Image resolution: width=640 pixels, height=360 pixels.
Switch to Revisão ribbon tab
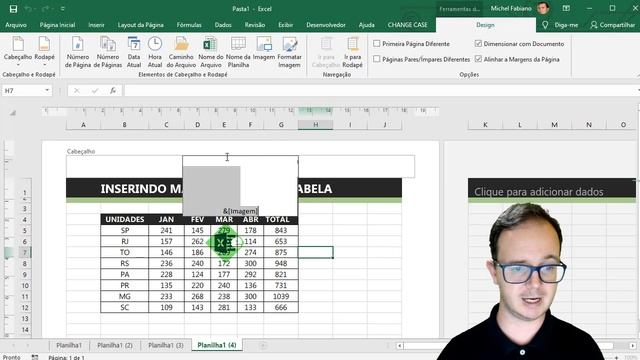tap(255, 25)
